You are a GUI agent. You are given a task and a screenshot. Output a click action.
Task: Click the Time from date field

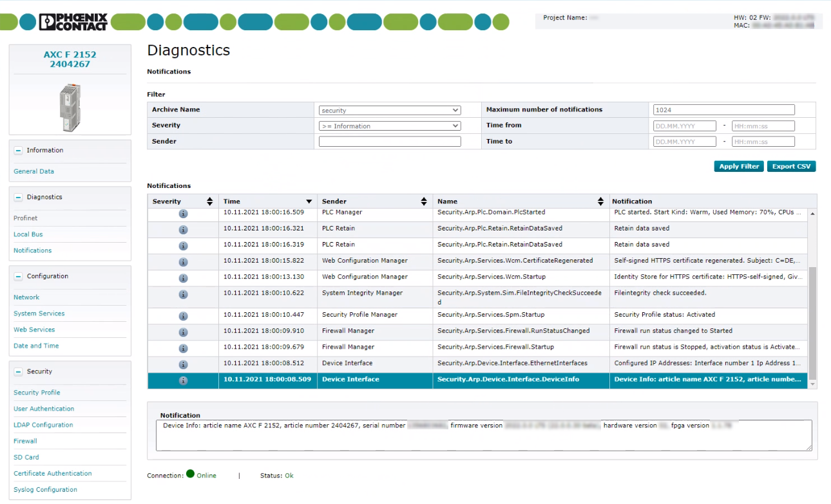pos(685,126)
